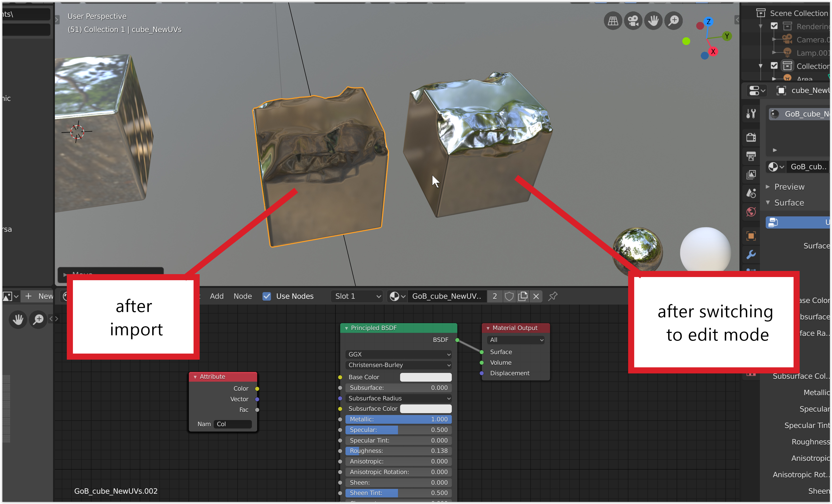The width and height of the screenshot is (832, 504).
Task: Open the Add menu in node editor
Action: tap(216, 296)
